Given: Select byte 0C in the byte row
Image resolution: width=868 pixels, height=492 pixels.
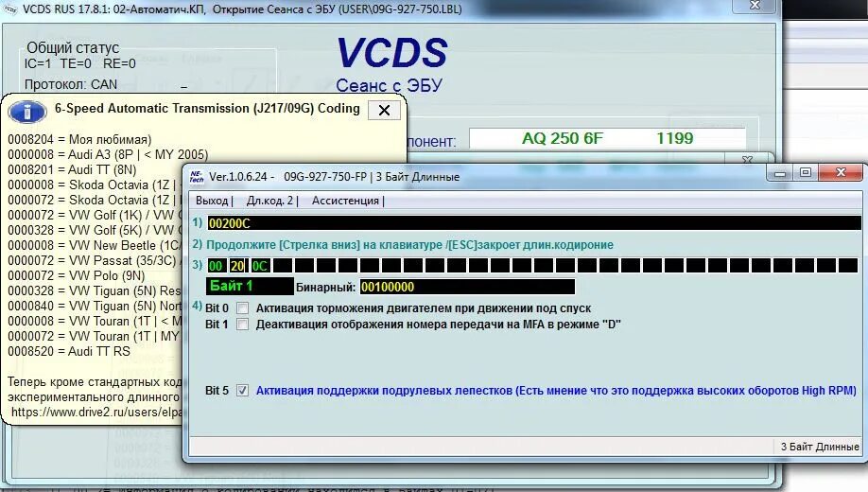Looking at the screenshot, I should coord(260,266).
